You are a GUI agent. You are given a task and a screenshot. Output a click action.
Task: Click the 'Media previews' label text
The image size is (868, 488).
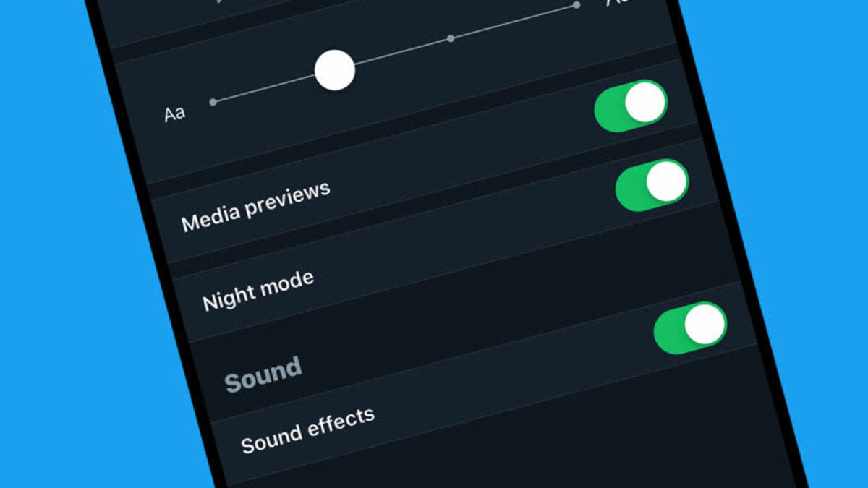(255, 207)
